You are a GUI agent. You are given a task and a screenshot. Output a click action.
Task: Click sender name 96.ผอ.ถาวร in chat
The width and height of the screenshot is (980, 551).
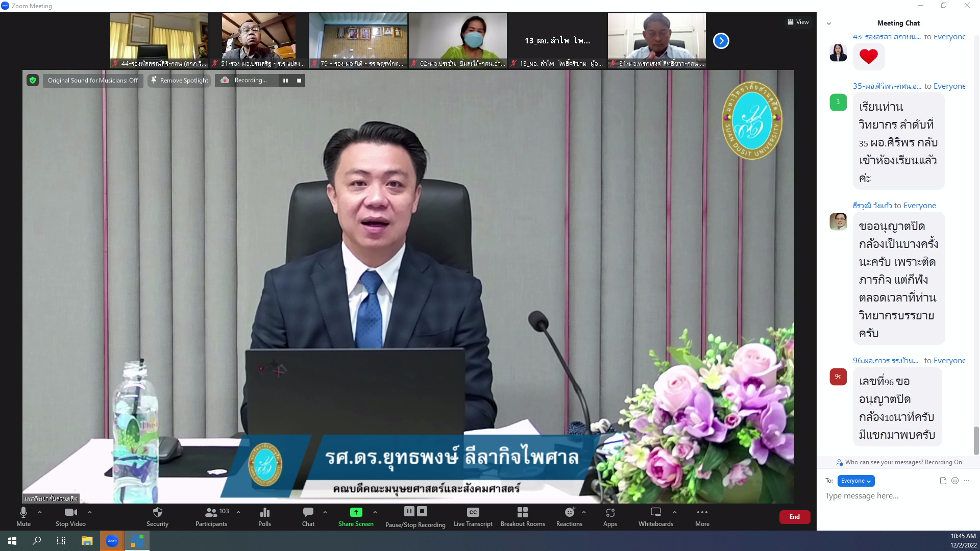(x=886, y=361)
